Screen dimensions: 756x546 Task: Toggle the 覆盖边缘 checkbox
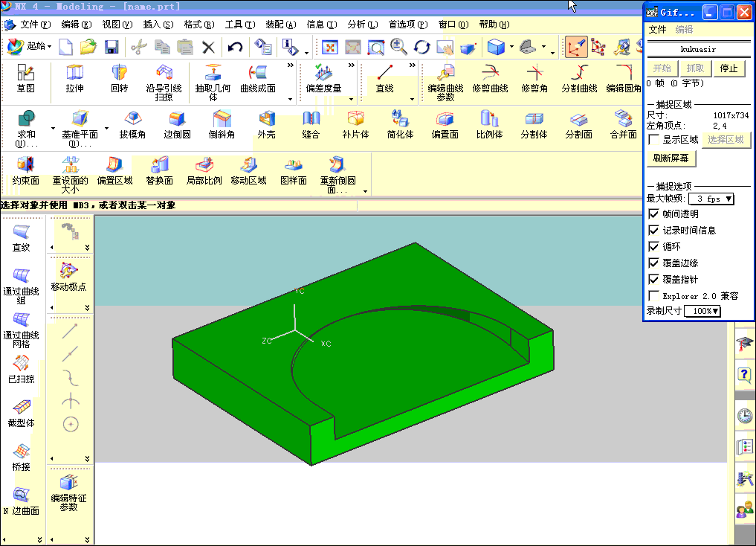pos(653,263)
